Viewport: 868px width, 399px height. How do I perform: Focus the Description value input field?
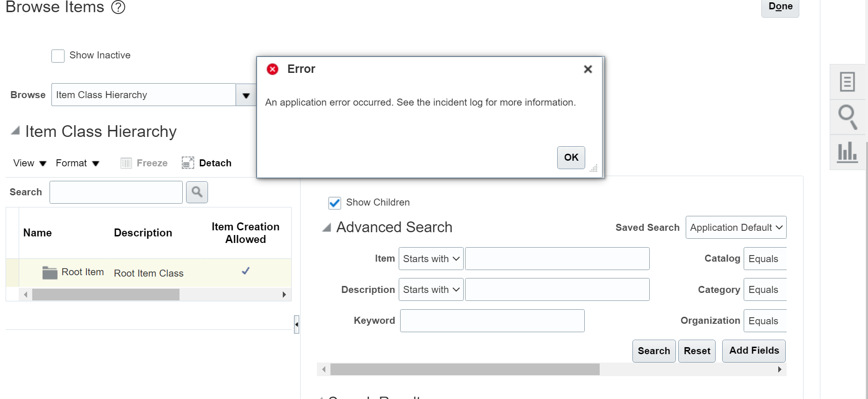557,290
